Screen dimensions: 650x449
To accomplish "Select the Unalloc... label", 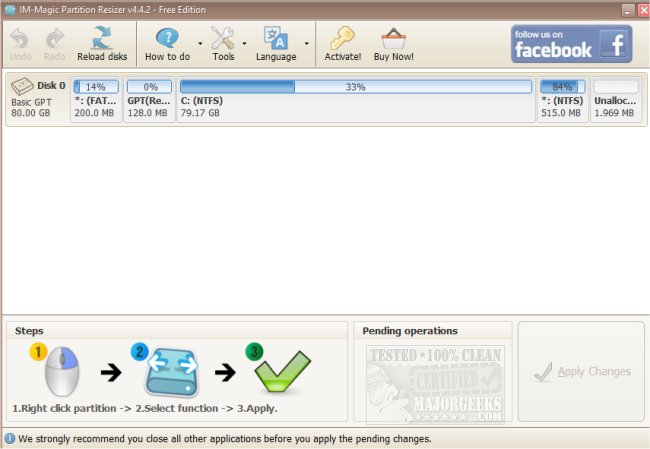I will coord(615,101).
